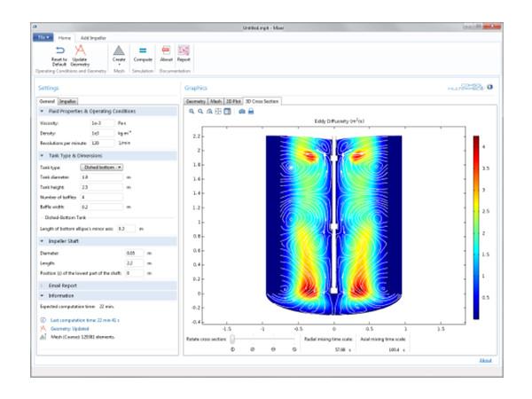The height and width of the screenshot is (399, 532).
Task: Click the Number of baffles field
Action: point(102,197)
